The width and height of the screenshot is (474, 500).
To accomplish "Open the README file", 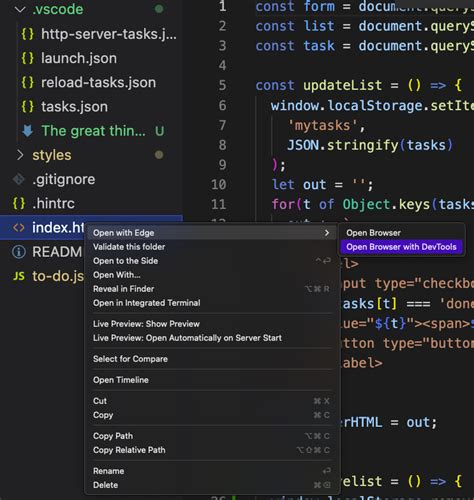I will (57, 252).
